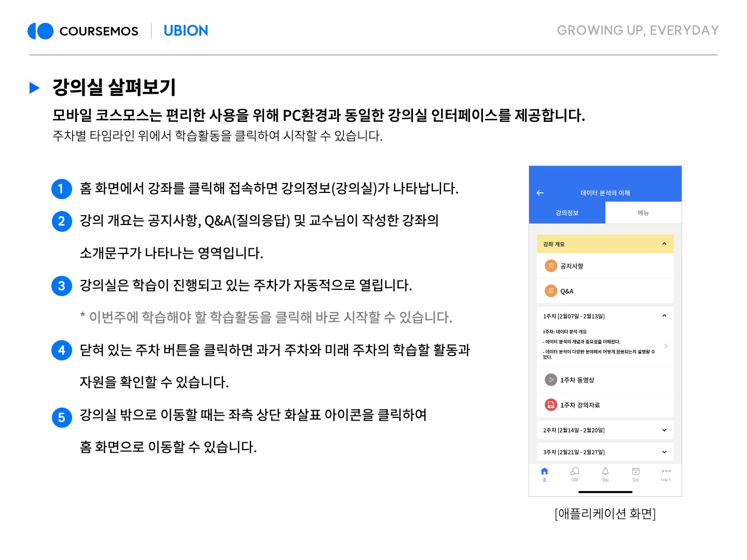Viewport: 747px width, 560px height.
Task: Open 대화 chat icon in bottom navigation
Action: tap(575, 473)
